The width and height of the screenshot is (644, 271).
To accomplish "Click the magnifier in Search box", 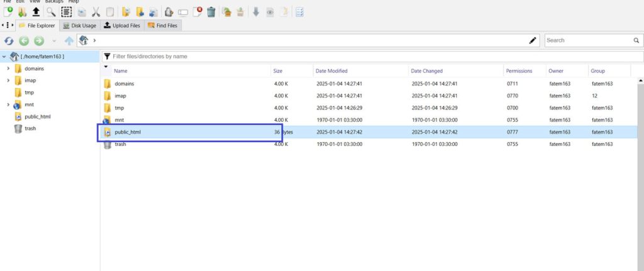I will tap(636, 40).
